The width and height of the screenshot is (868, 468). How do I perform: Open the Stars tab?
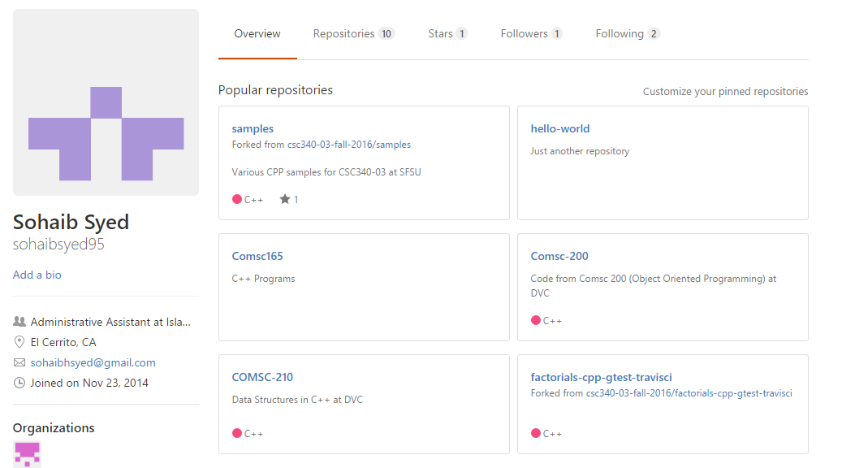(447, 34)
